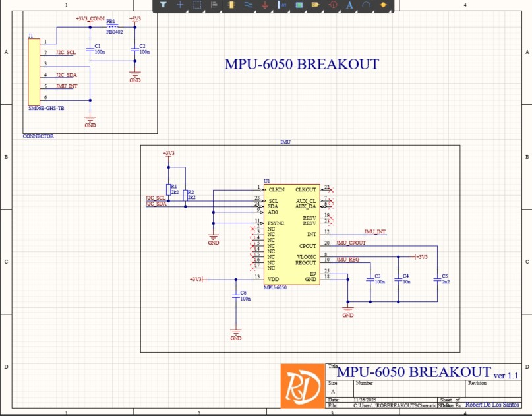The height and width of the screenshot is (416, 532).
Task: Click the orange RD logo in title block
Action: click(303, 386)
